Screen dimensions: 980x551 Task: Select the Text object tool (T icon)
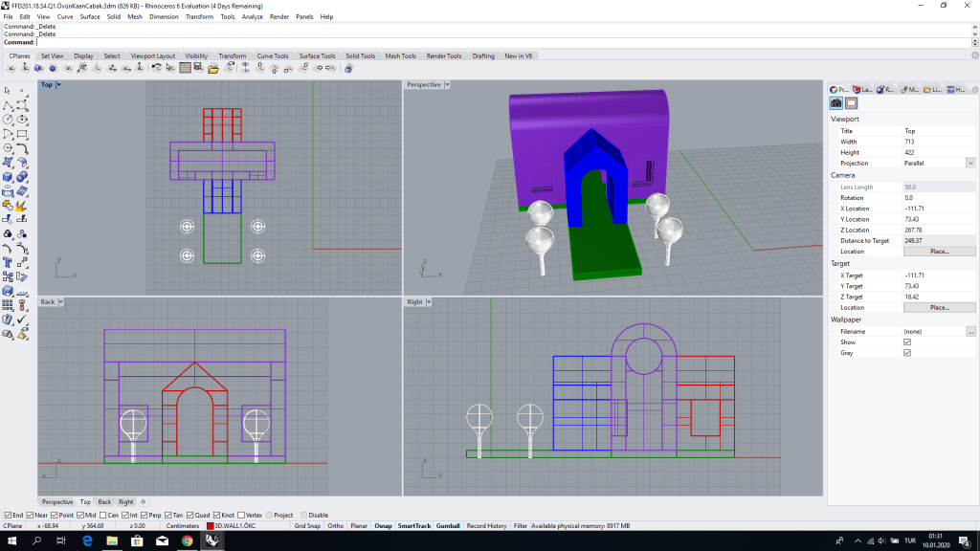point(8,262)
